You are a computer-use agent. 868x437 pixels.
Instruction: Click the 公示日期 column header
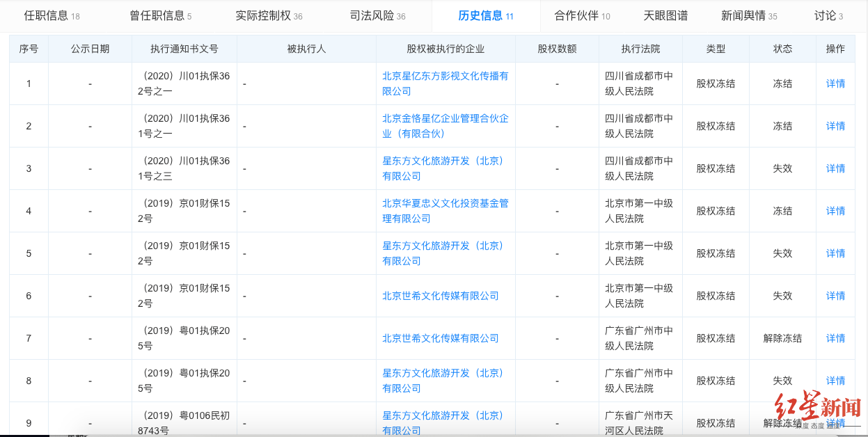(x=90, y=49)
